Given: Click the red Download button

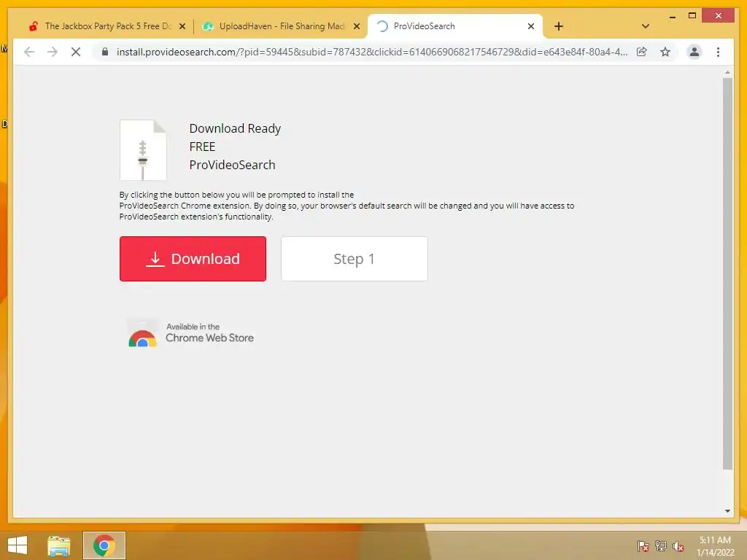Looking at the screenshot, I should coord(193,259).
